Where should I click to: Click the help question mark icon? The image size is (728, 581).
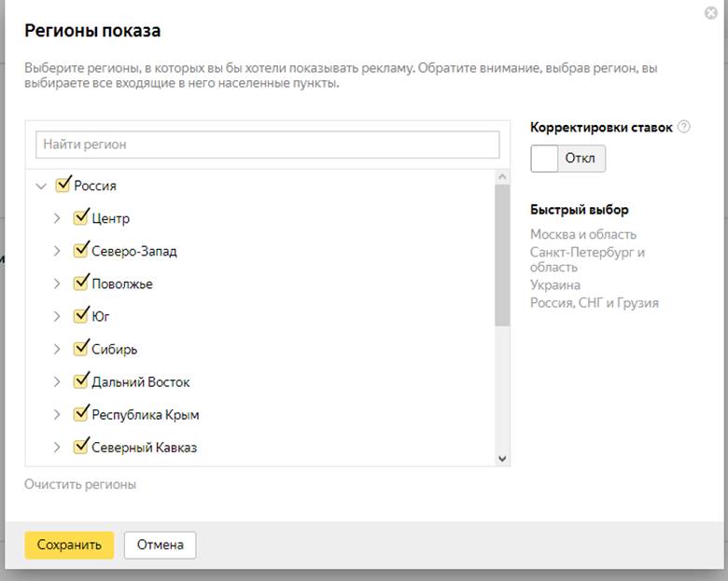tap(684, 128)
